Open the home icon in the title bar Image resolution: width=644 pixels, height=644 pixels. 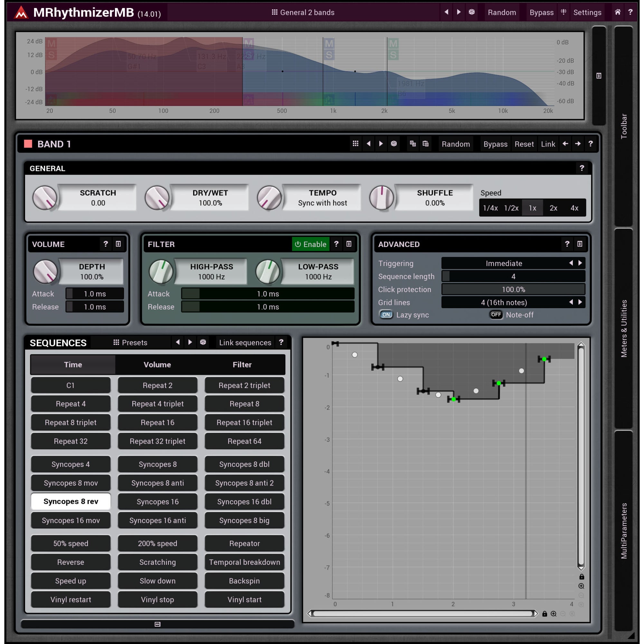pyautogui.click(x=618, y=12)
